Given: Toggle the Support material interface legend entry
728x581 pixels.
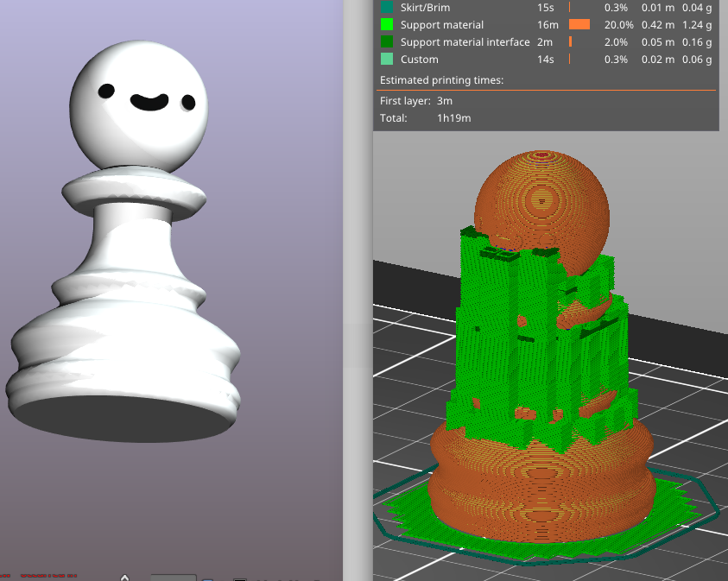Looking at the screenshot, I should 465,42.
